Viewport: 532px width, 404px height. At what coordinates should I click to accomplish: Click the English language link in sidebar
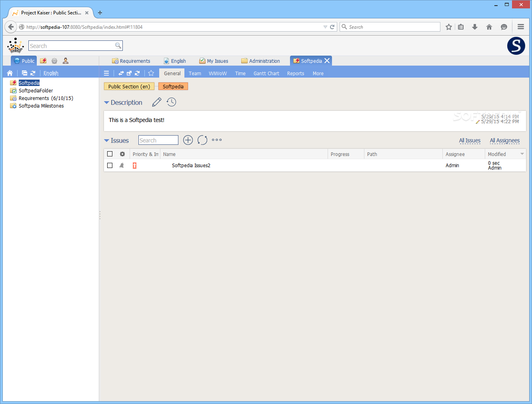click(51, 73)
